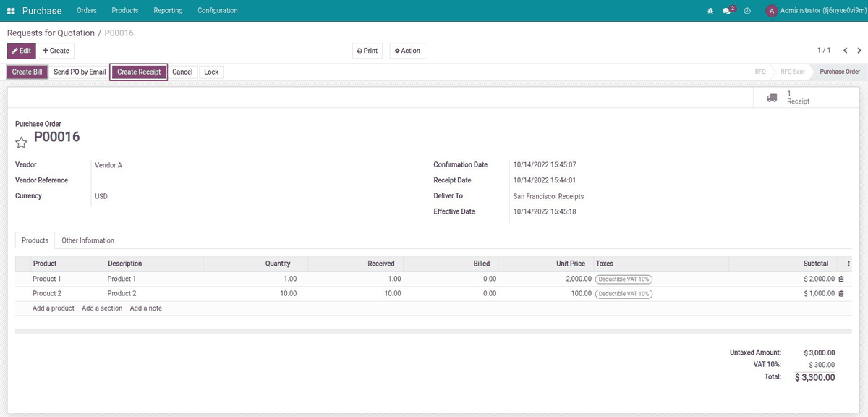Open the Configuration menu
The height and width of the screenshot is (417, 868).
click(218, 11)
